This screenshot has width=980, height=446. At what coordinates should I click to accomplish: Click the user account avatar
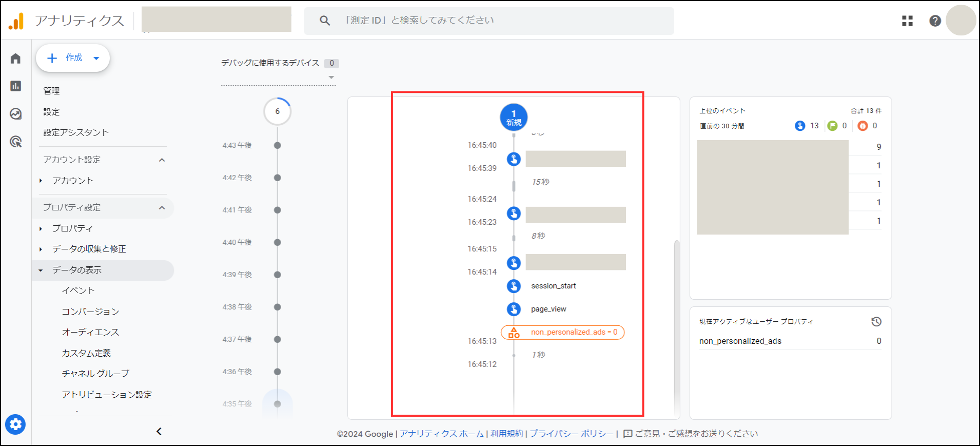[961, 21]
